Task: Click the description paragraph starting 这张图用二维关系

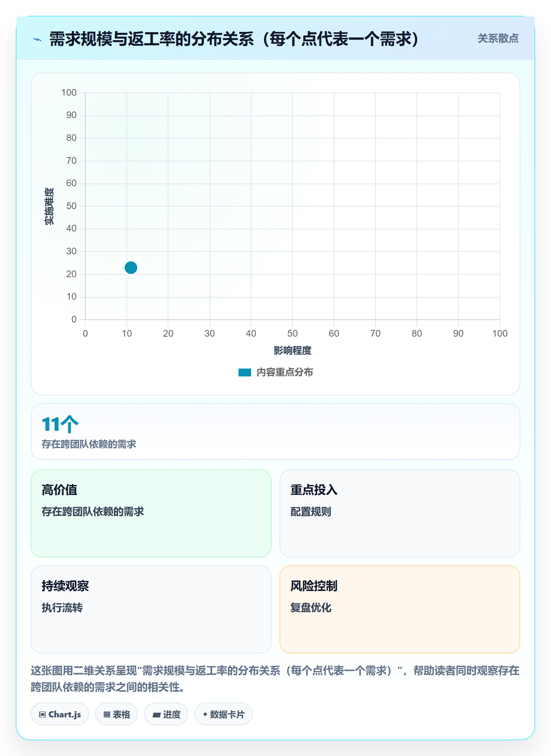Action: [275, 679]
